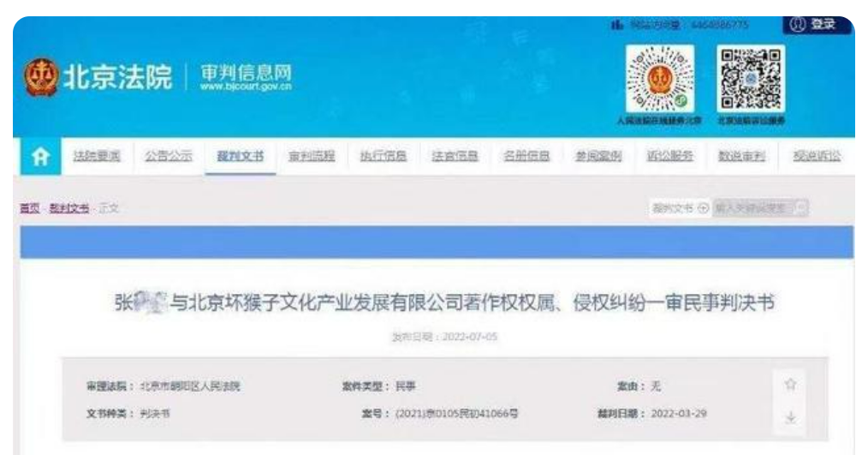The width and height of the screenshot is (868, 455).
Task: Click the round court mini-program QR code
Action: (660, 79)
